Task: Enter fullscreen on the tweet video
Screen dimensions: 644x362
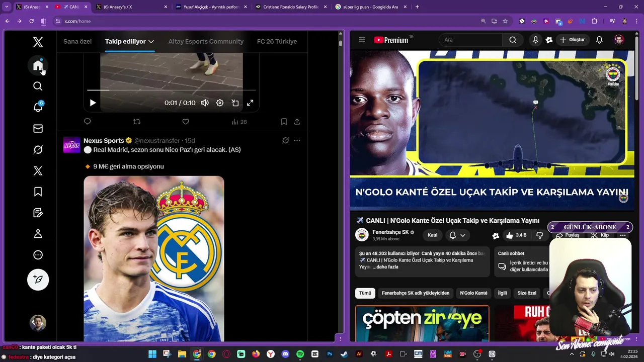Action: 250,103
